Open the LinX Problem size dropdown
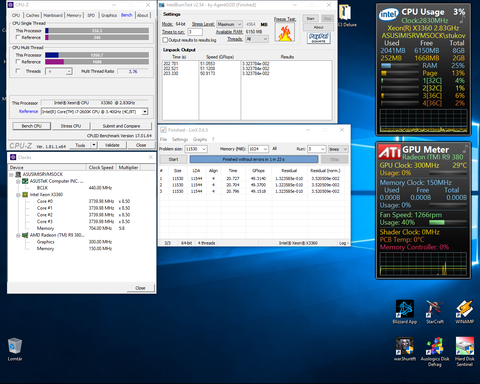This screenshot has width=480, height=384. (196, 149)
